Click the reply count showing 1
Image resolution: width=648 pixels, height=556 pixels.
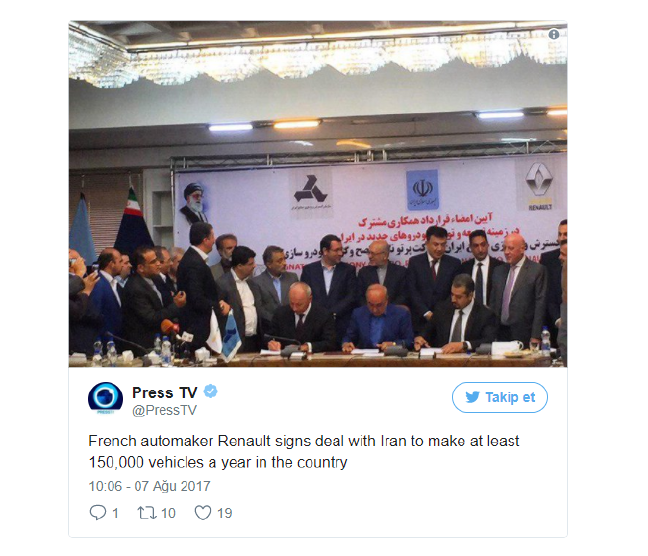click(x=115, y=513)
